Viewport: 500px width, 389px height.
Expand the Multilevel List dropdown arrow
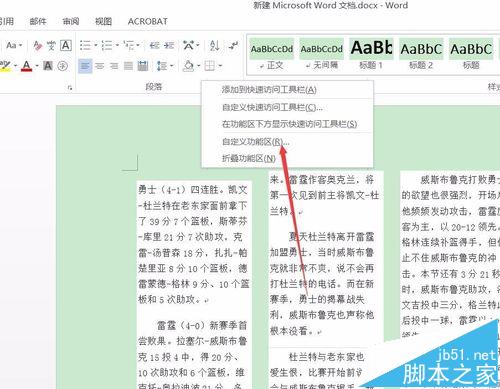pyautogui.click(x=138, y=45)
